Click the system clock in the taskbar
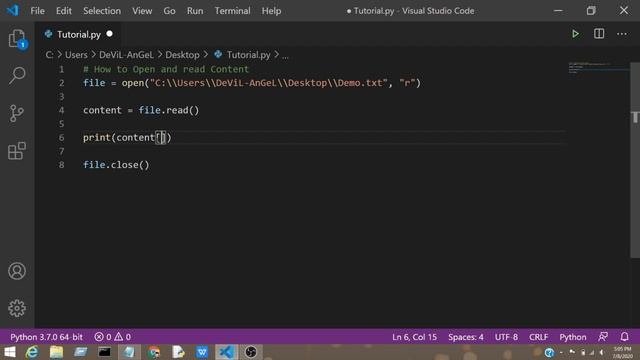This screenshot has height=360, width=640. click(x=622, y=352)
